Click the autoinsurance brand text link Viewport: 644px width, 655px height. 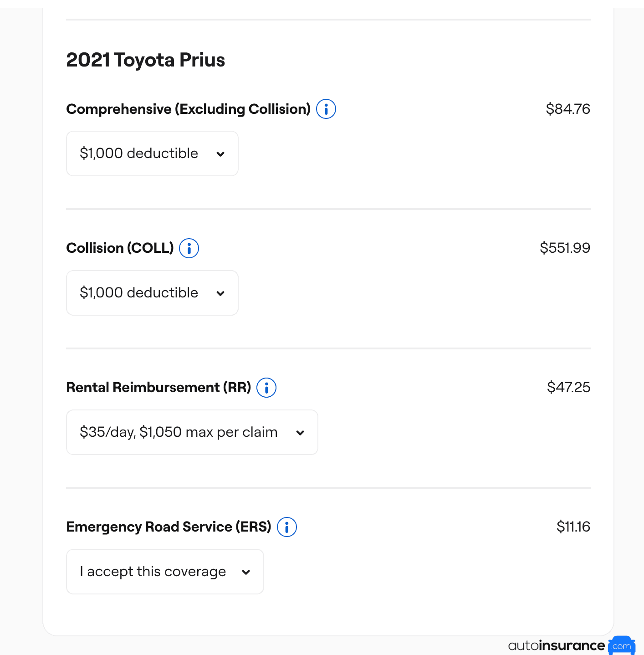click(x=556, y=645)
